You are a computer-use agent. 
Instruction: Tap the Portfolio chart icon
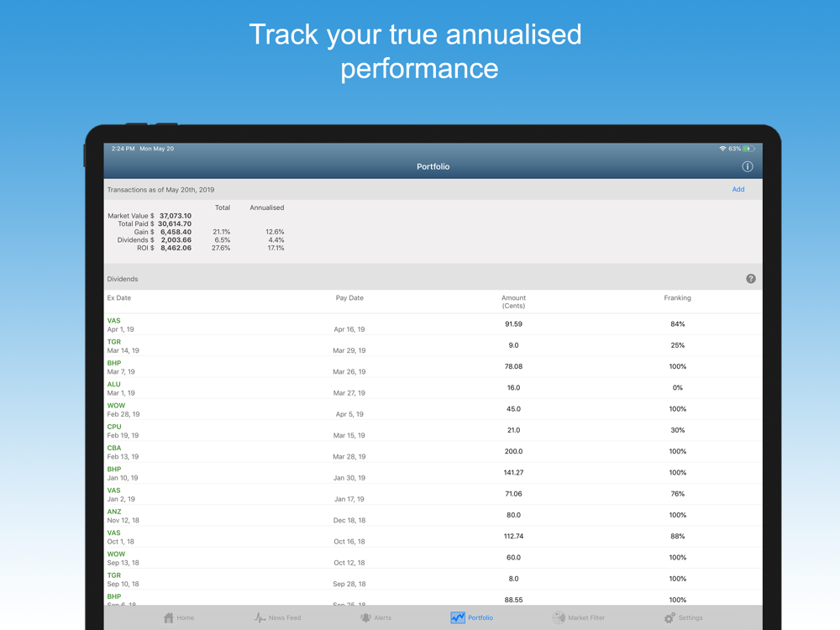[x=458, y=617]
